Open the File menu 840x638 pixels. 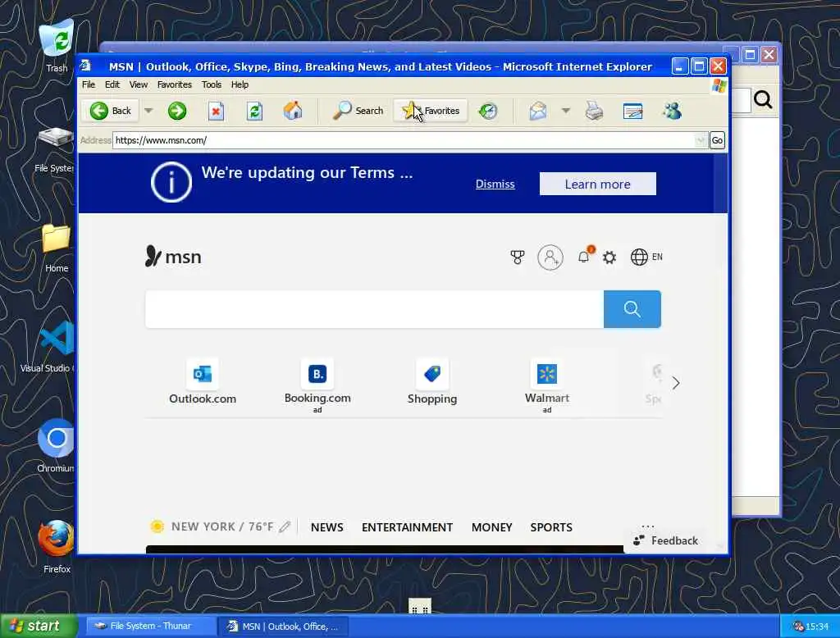(89, 84)
